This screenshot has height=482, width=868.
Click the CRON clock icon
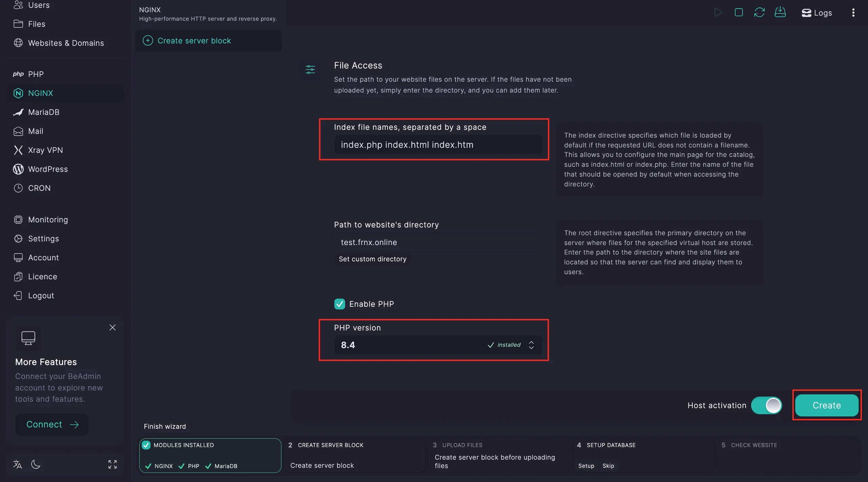pyautogui.click(x=18, y=188)
